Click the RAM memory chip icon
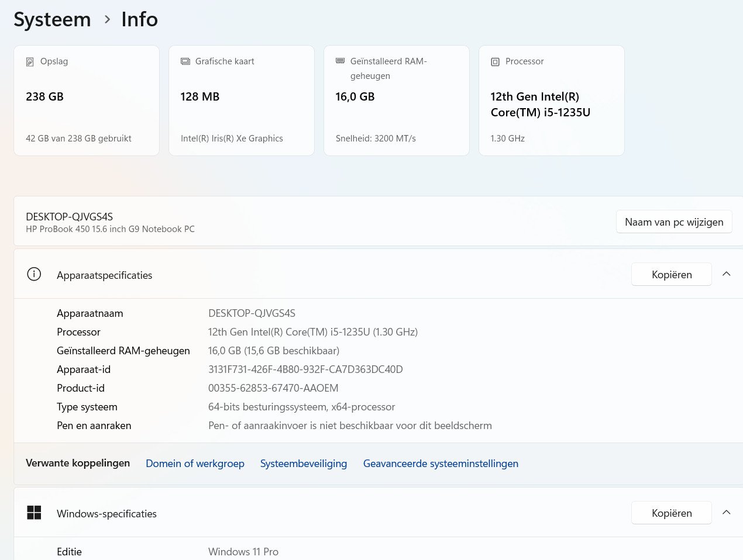Image resolution: width=743 pixels, height=560 pixels. pyautogui.click(x=340, y=61)
